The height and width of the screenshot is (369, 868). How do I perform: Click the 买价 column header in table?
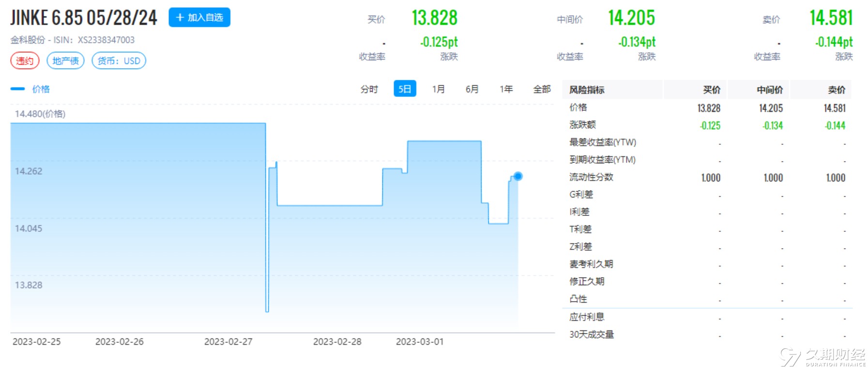(x=712, y=90)
